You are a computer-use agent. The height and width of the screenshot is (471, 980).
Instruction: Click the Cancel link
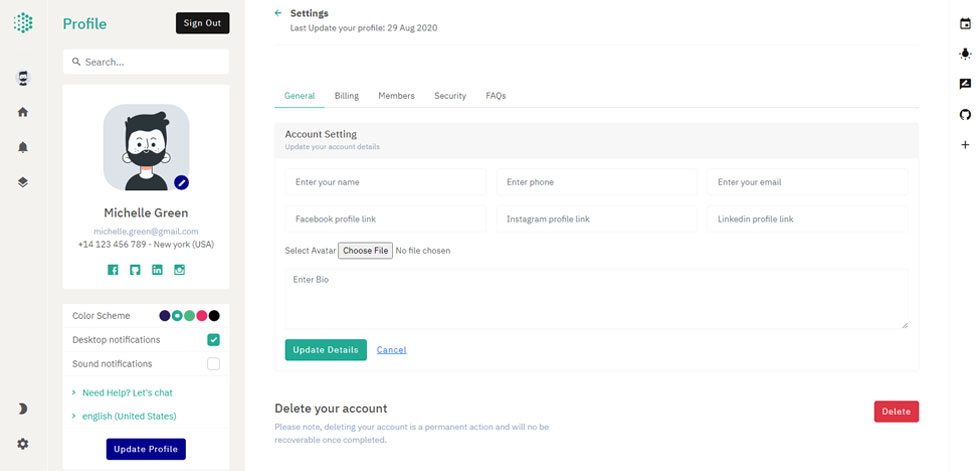391,350
